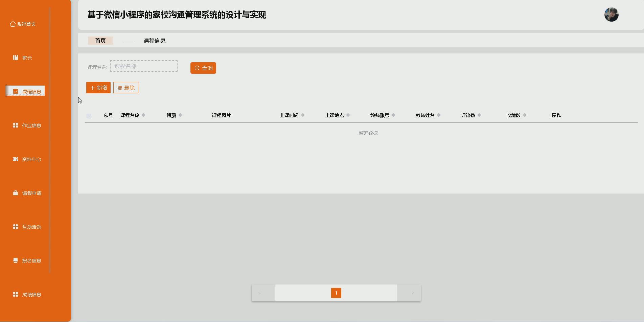Sort by 收藏数 column arrows
This screenshot has width=644, height=322.
click(x=525, y=115)
